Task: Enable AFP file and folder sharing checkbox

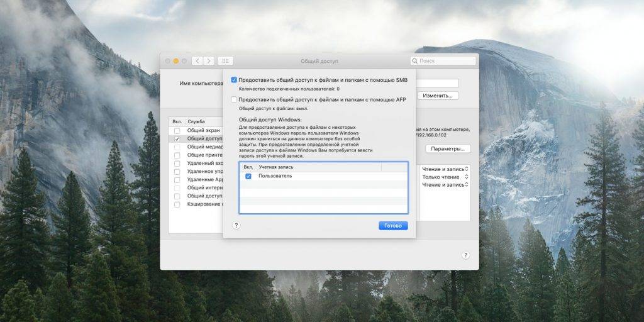Action: tap(234, 99)
